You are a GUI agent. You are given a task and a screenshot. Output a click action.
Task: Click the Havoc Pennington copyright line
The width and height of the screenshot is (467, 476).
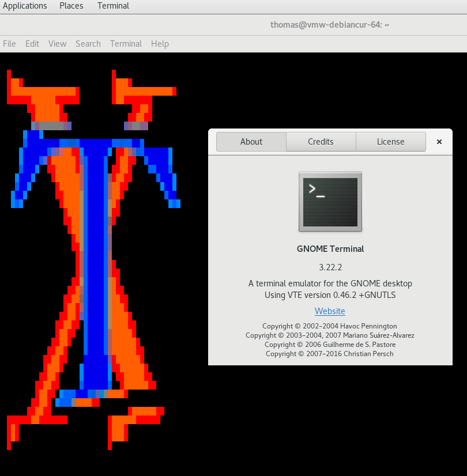click(x=330, y=326)
